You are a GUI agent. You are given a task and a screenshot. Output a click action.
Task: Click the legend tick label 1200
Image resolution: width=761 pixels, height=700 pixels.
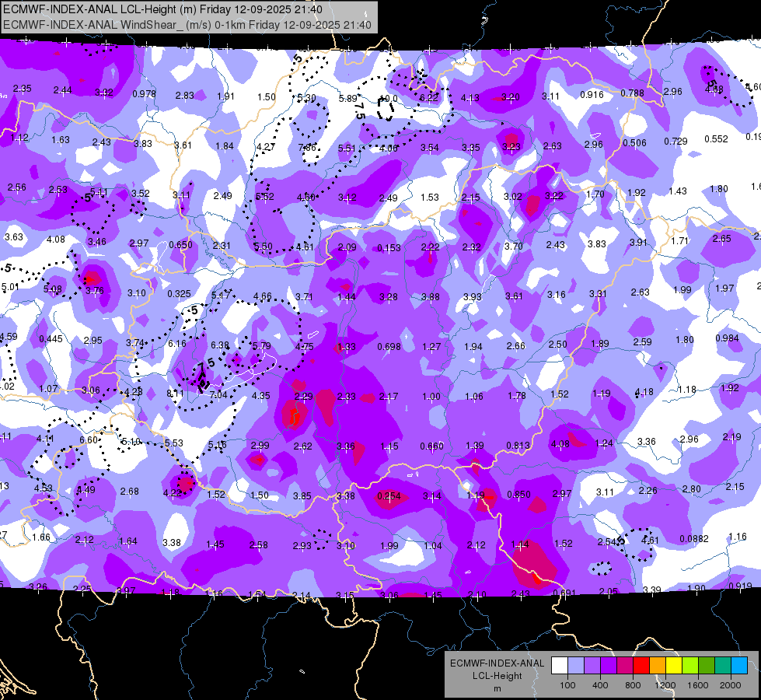[665, 685]
